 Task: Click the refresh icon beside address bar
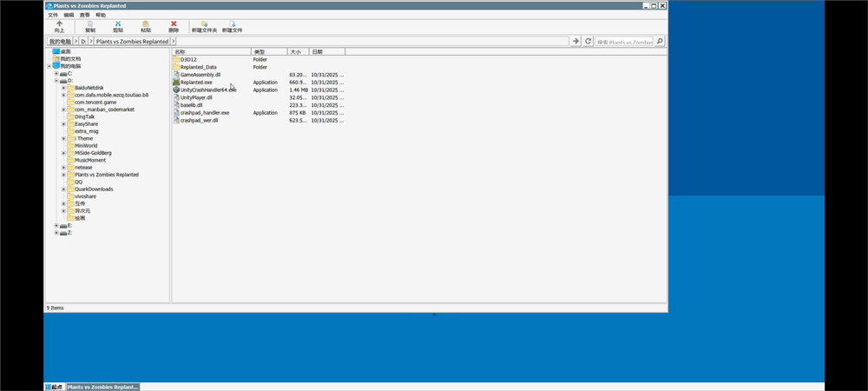588,41
